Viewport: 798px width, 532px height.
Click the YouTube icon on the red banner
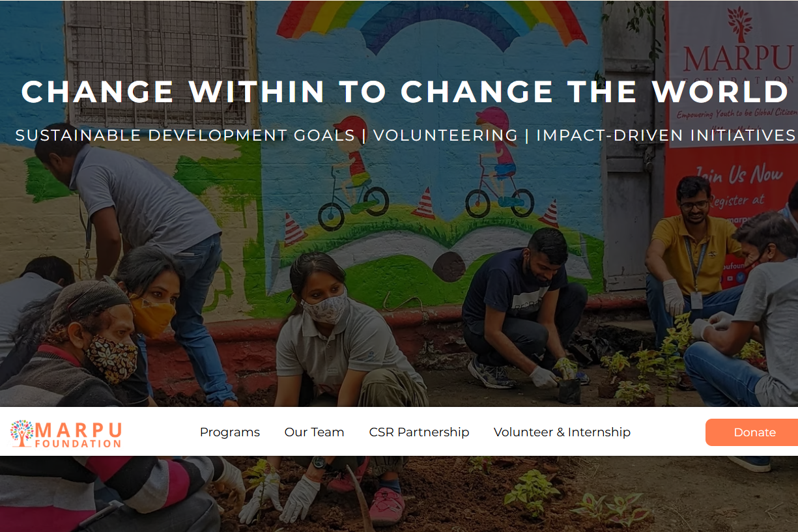pyautogui.click(x=731, y=277)
